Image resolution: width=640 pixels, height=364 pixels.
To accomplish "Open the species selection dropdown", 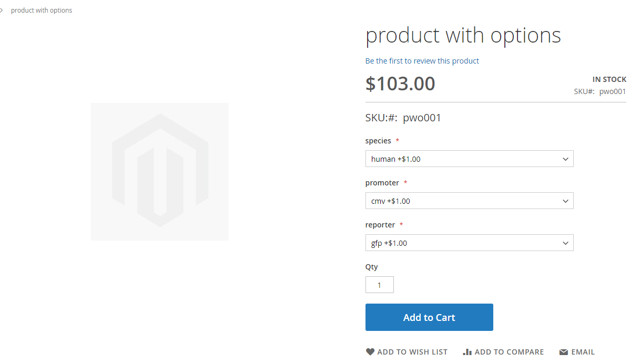I will [x=469, y=159].
